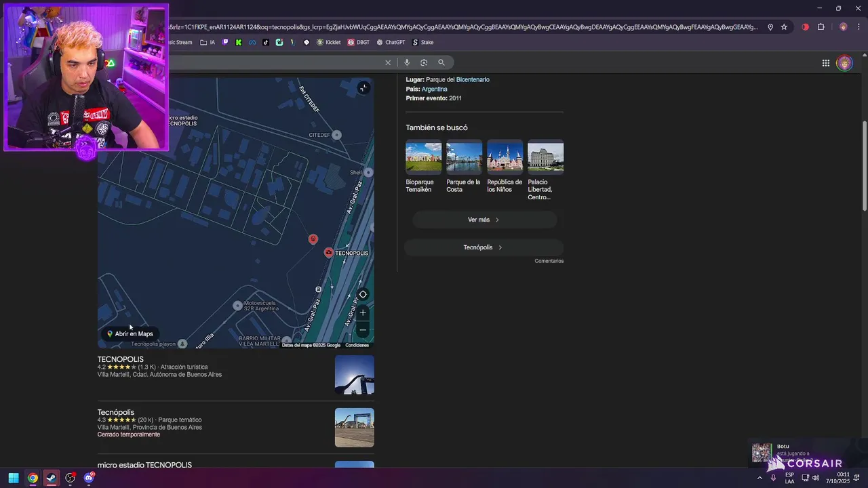Select the Tecnópolis playon marker

click(182, 344)
